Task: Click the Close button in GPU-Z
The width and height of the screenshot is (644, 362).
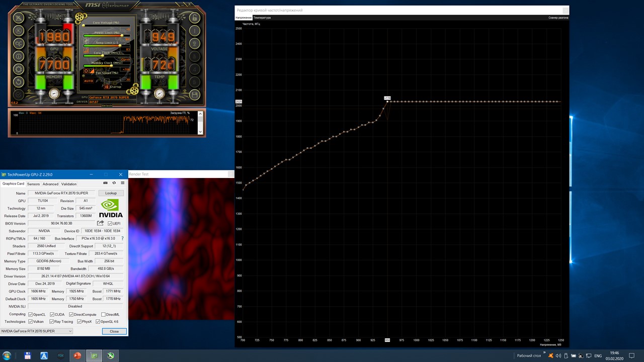Action: pyautogui.click(x=114, y=331)
